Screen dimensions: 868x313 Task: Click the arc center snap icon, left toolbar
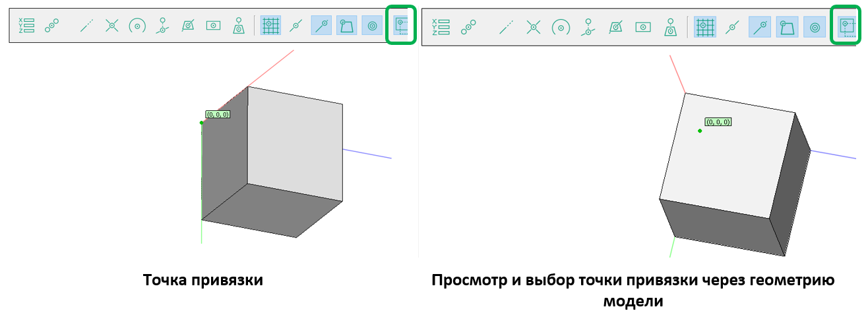coord(137,26)
